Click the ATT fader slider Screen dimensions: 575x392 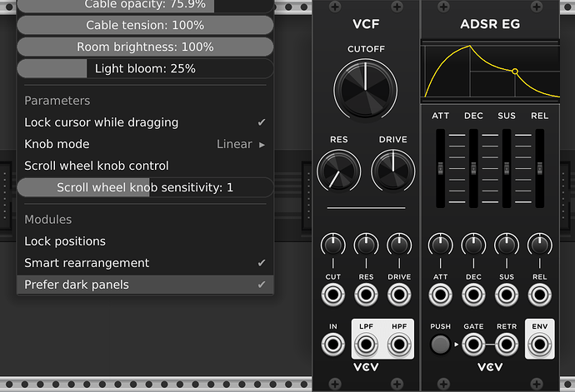coord(441,168)
